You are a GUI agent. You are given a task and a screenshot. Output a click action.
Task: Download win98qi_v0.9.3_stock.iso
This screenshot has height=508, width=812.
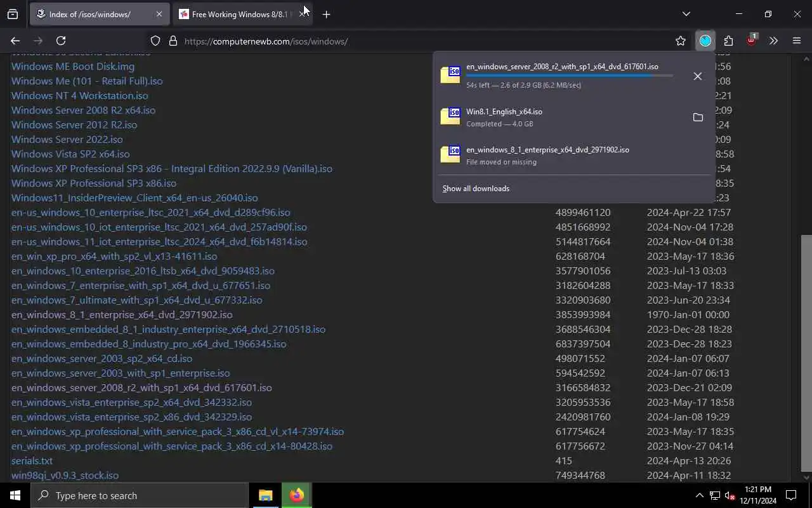pos(65,475)
